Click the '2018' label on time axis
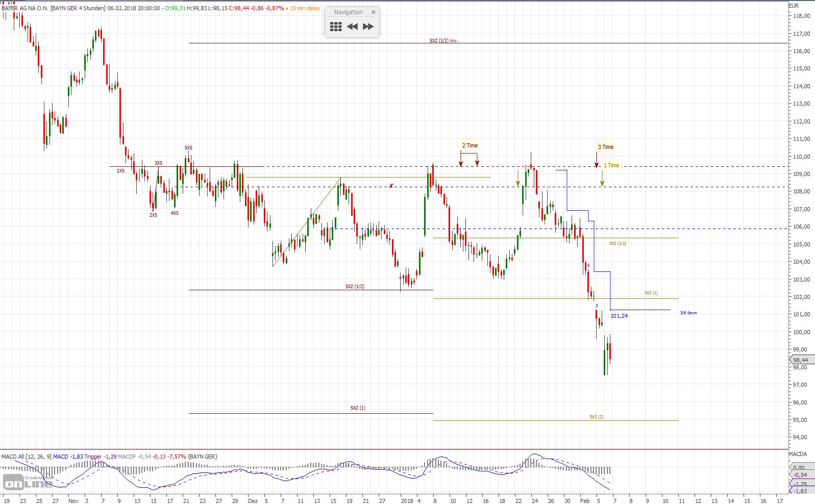 pyautogui.click(x=407, y=500)
